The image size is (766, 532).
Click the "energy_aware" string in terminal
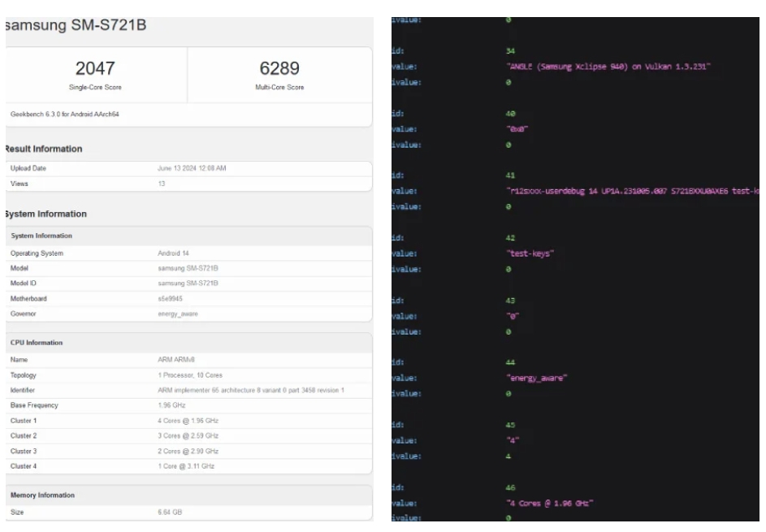click(537, 378)
